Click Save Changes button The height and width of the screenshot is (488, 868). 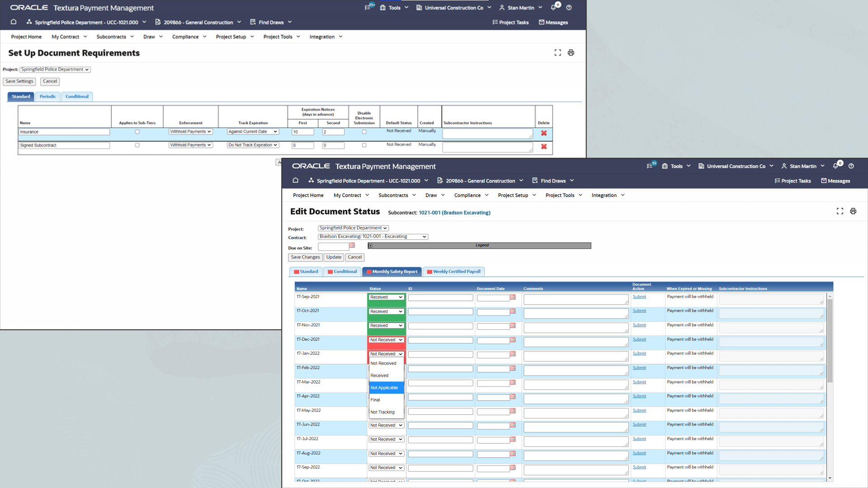click(x=305, y=257)
